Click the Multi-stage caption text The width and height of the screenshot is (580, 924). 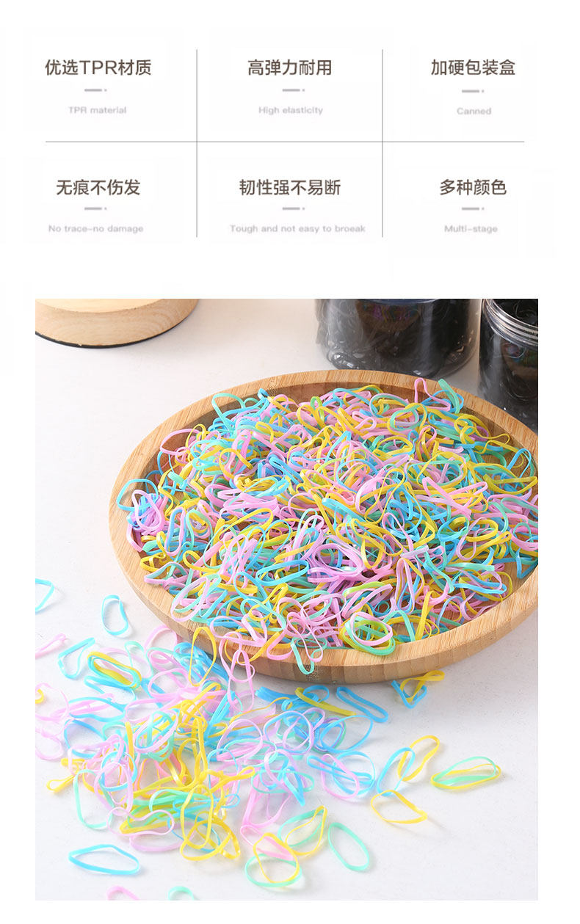tap(471, 228)
